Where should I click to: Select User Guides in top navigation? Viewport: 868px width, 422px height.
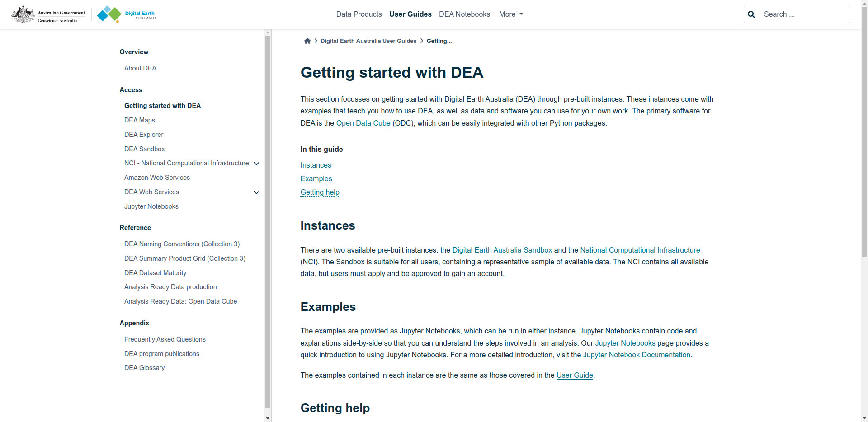coord(410,14)
